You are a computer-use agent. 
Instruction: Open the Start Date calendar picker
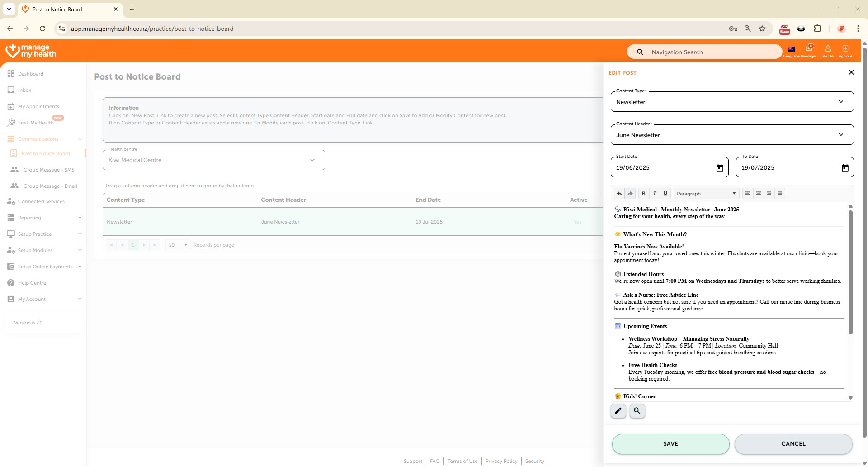(x=720, y=168)
